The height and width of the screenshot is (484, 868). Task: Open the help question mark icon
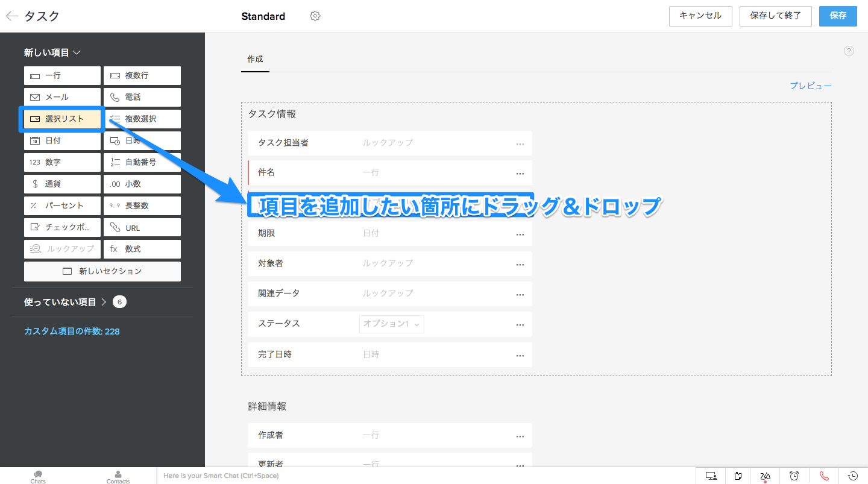(x=849, y=51)
